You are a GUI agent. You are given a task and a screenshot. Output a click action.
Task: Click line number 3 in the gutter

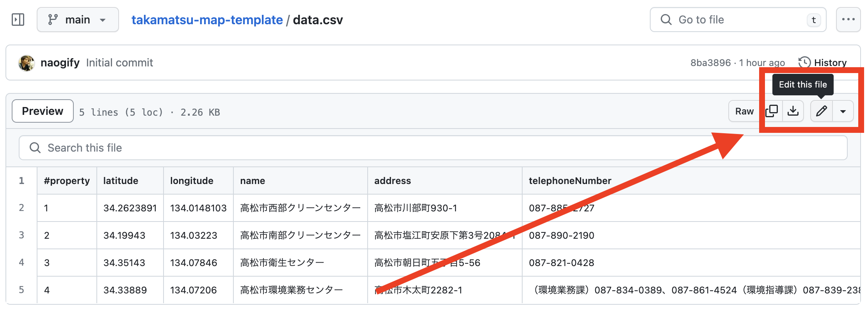point(21,235)
